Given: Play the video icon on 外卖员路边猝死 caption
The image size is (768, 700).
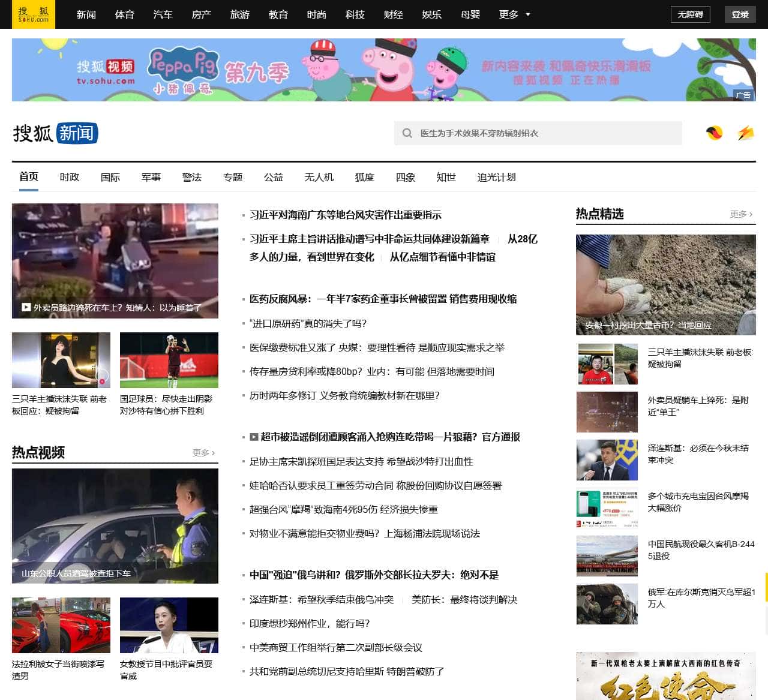Looking at the screenshot, I should point(26,307).
